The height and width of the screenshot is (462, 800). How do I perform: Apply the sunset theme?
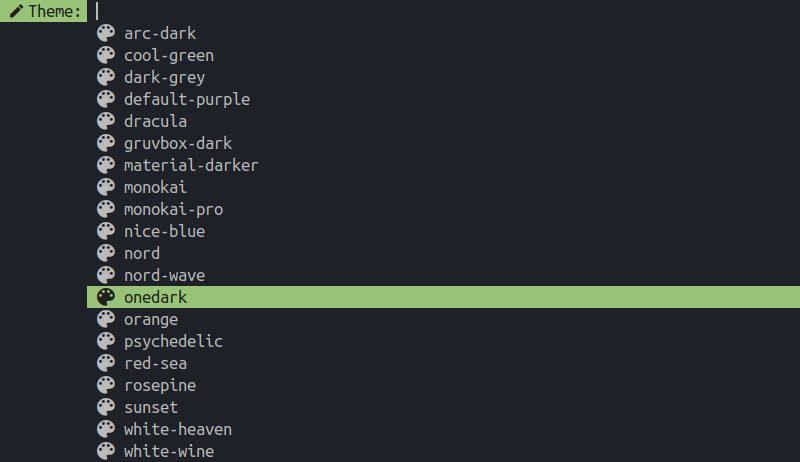pyautogui.click(x=443, y=407)
